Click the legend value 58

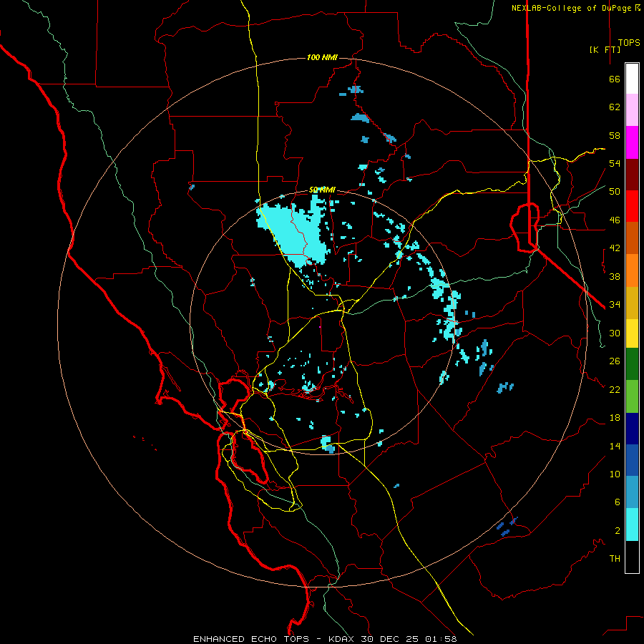tap(615, 135)
